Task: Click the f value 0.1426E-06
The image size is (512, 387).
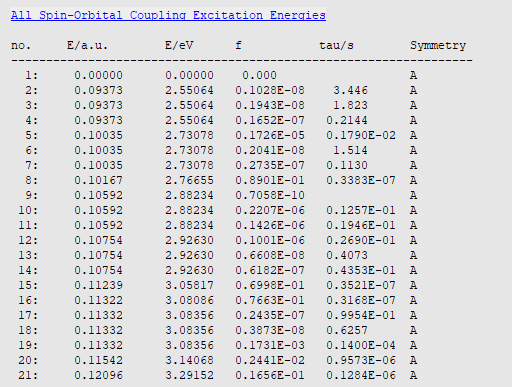Action: coord(270,225)
